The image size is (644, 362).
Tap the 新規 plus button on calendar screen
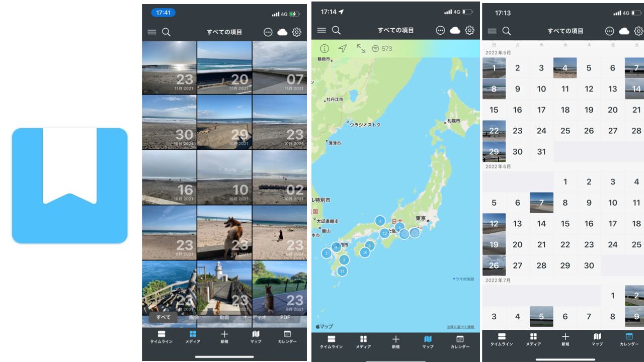566,339
